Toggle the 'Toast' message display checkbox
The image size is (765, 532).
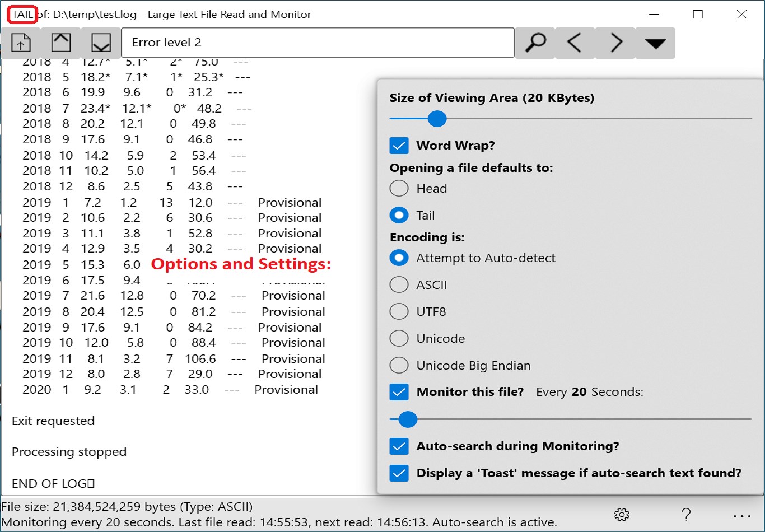click(x=399, y=473)
